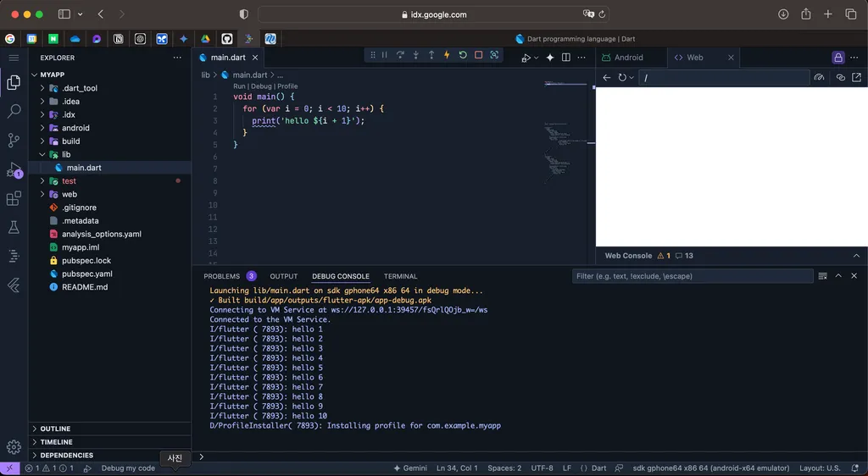Copy the web preview link icon
The width and height of the screenshot is (868, 476).
tap(840, 77)
